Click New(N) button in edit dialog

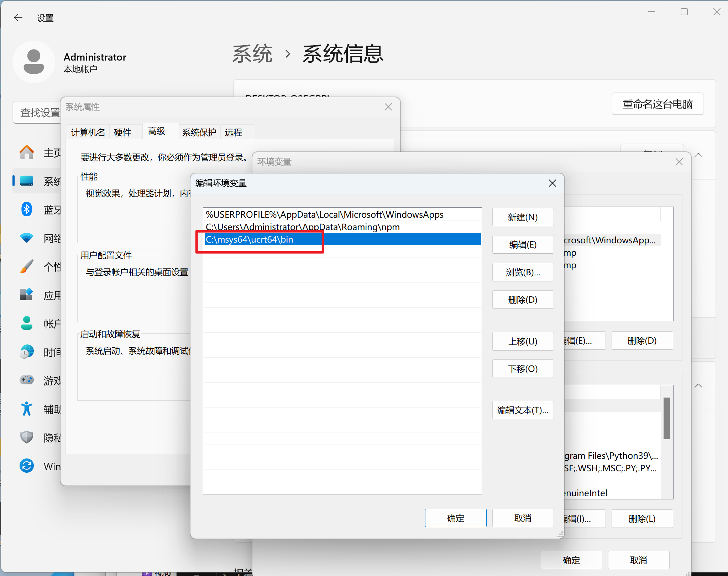pos(523,217)
